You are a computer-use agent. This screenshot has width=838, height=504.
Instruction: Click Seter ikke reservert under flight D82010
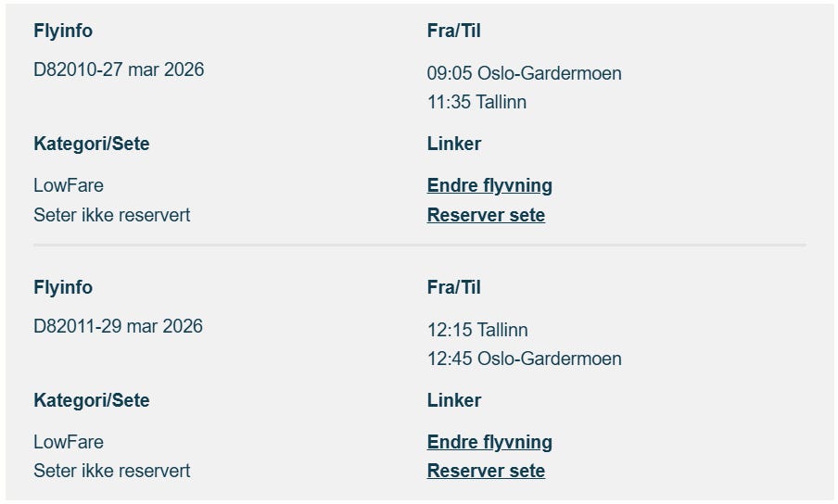[111, 215]
